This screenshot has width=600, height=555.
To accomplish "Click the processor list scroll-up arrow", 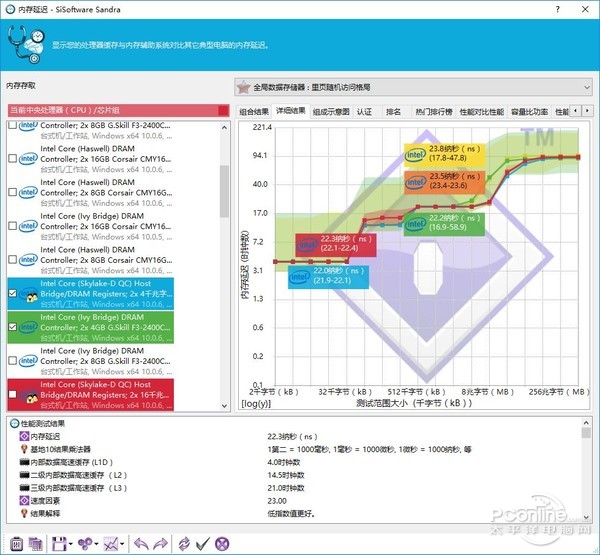I will tap(224, 127).
